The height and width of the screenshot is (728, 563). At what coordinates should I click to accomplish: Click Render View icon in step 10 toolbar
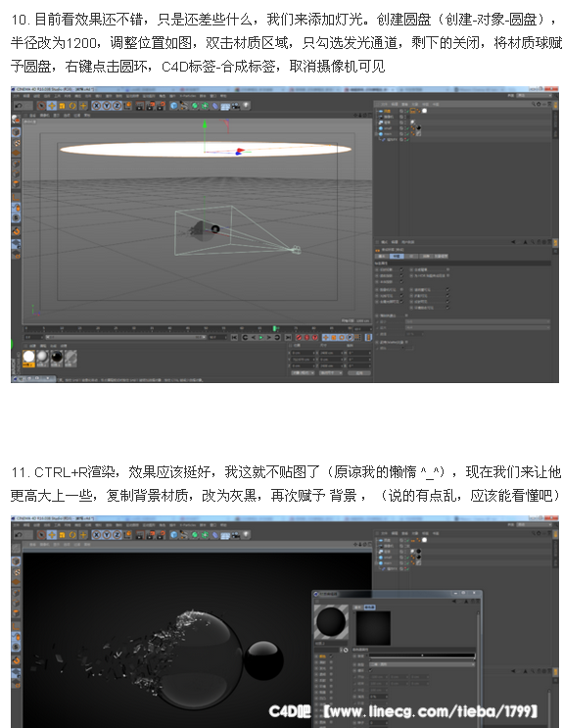140,106
